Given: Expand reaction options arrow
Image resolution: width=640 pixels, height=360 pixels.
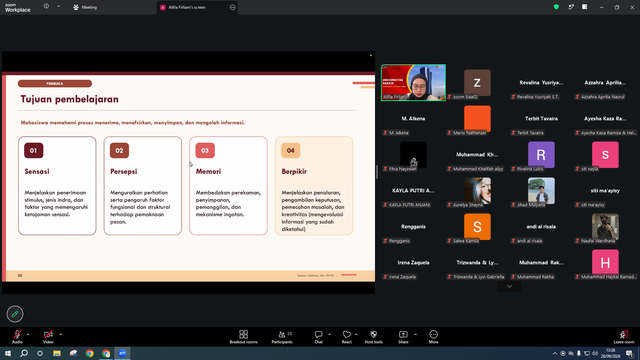Looking at the screenshot, I should click(356, 334).
